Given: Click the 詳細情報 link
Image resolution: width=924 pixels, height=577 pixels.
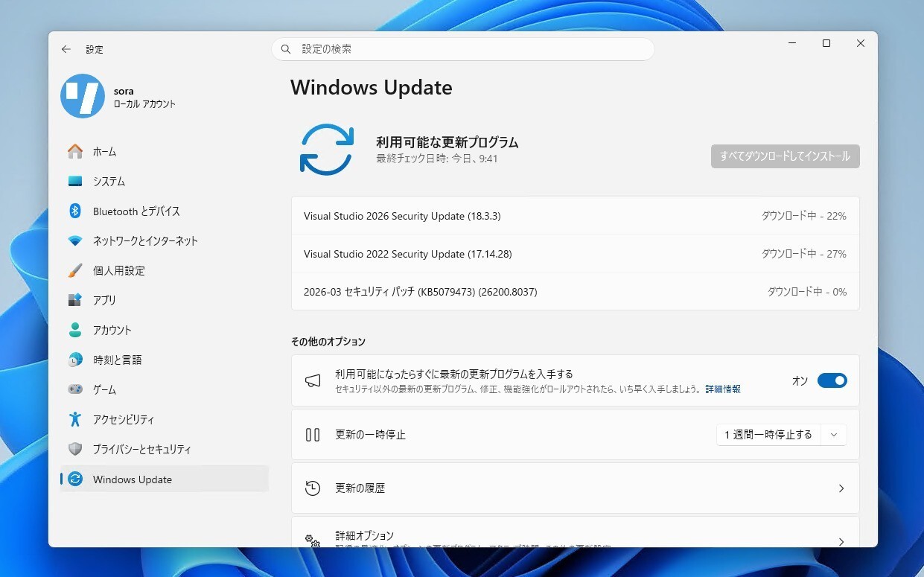Looking at the screenshot, I should pyautogui.click(x=722, y=389).
